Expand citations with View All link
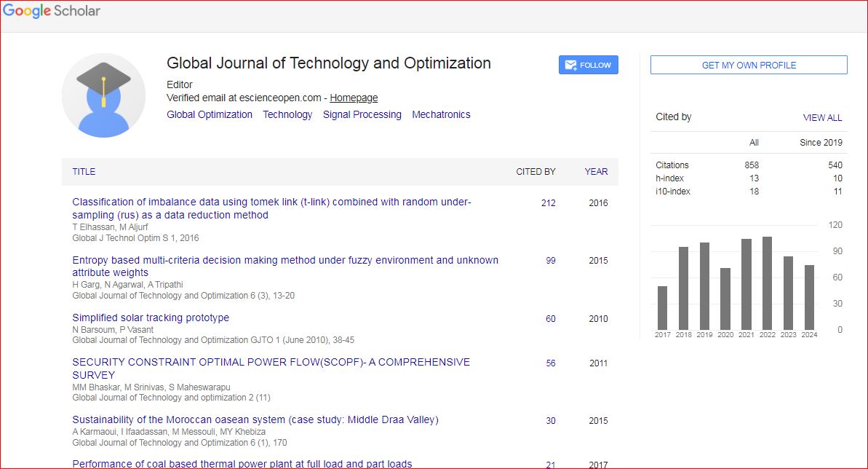The height and width of the screenshot is (469, 868). (822, 117)
